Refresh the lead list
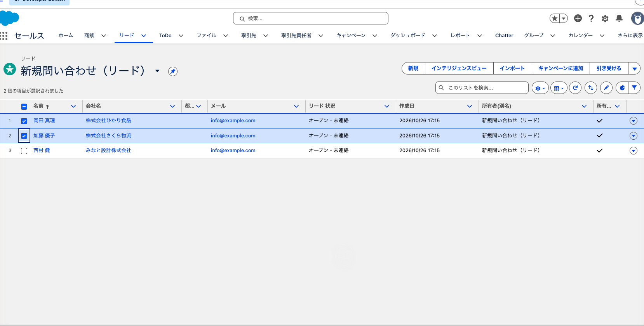Viewport: 644px width, 326px height. click(575, 88)
